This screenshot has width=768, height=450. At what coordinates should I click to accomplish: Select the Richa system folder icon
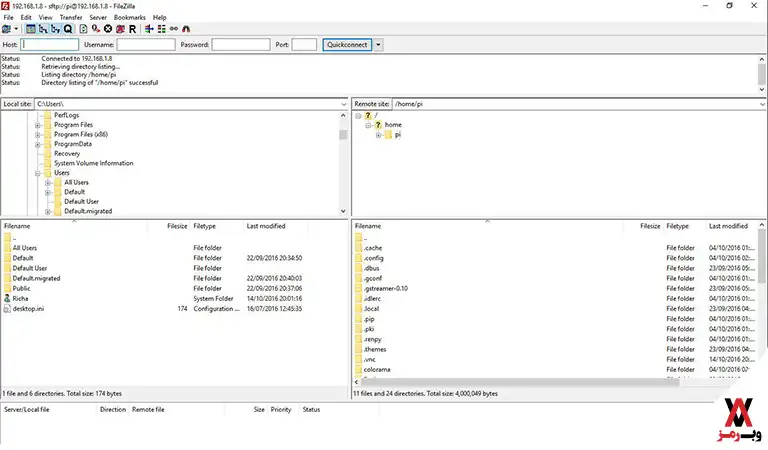point(7,298)
